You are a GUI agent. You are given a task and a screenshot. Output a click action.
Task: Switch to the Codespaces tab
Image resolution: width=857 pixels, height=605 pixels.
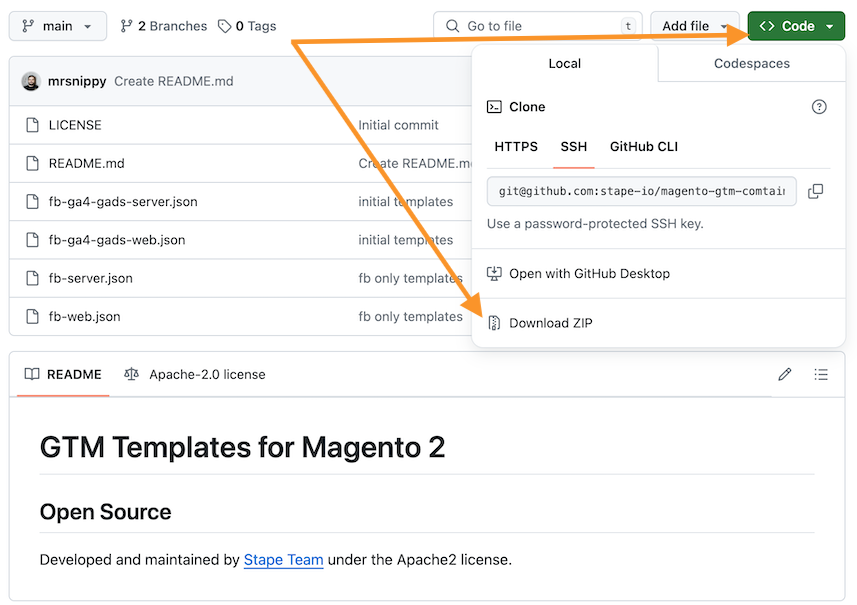coord(752,63)
